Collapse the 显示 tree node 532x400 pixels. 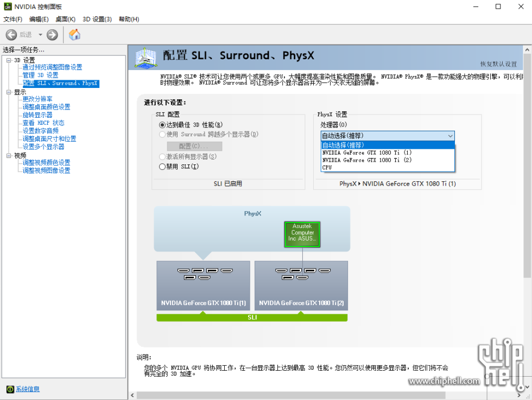tap(9, 92)
